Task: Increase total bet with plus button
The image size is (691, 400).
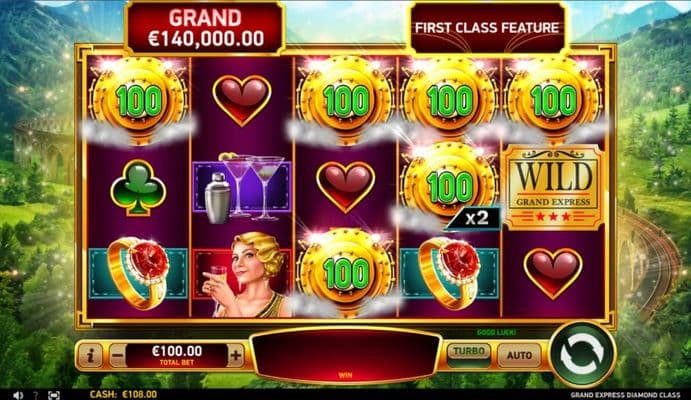Action: [236, 355]
